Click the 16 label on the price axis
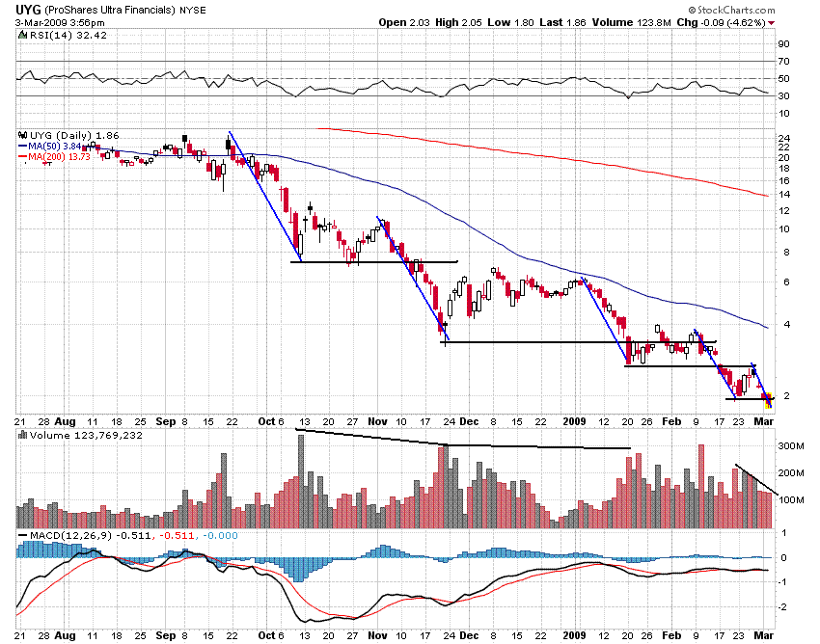820x644 pixels. coord(783,181)
